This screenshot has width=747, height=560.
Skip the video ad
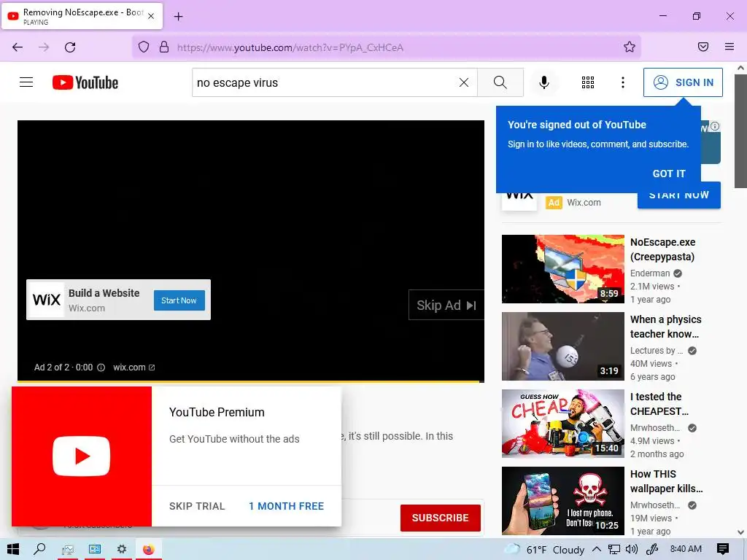coord(446,306)
